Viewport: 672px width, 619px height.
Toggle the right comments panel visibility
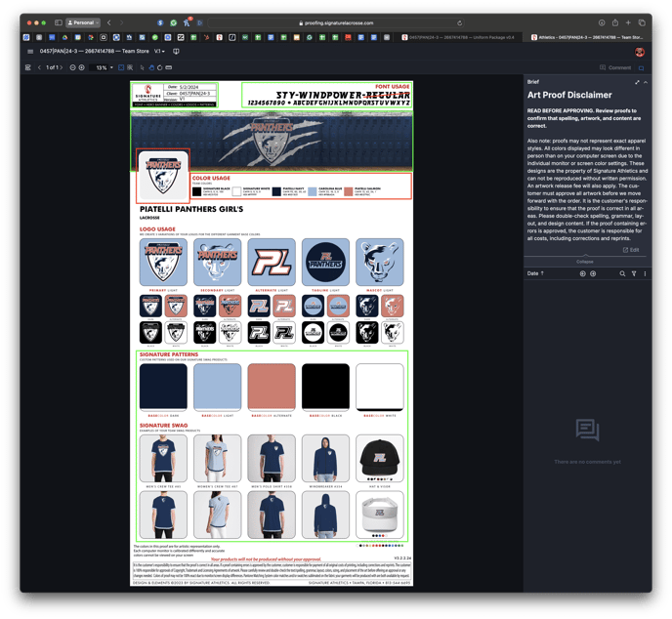pos(642,68)
